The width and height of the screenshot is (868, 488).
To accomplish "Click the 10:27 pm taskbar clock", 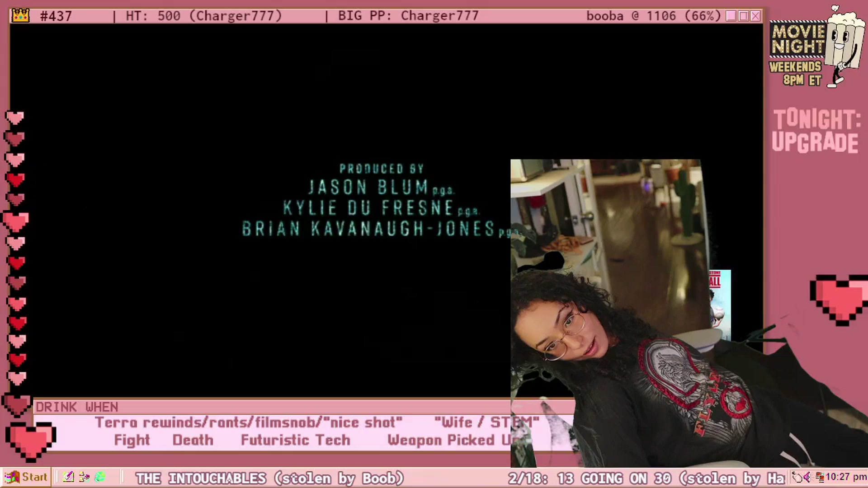I will pos(846,477).
